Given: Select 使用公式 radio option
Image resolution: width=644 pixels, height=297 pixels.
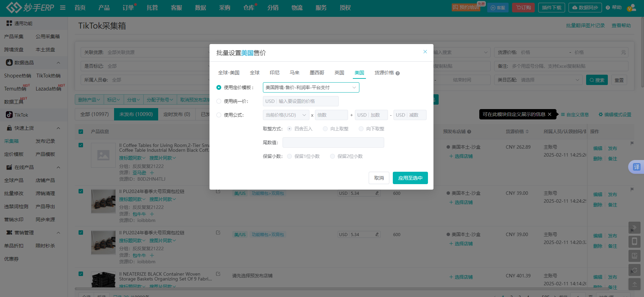Looking at the screenshot, I should (219, 115).
